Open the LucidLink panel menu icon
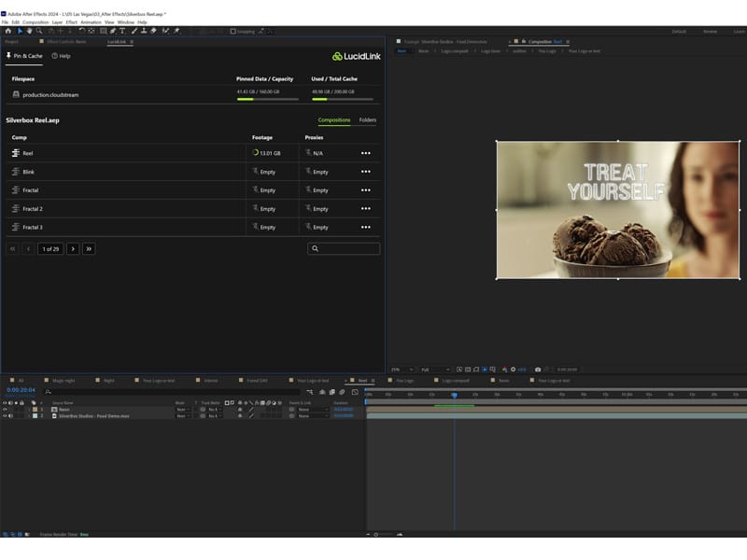747x560 pixels. click(x=132, y=42)
